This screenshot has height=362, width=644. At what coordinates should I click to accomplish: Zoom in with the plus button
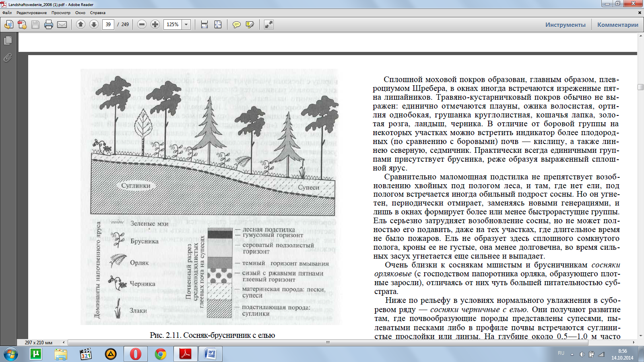pos(155,25)
